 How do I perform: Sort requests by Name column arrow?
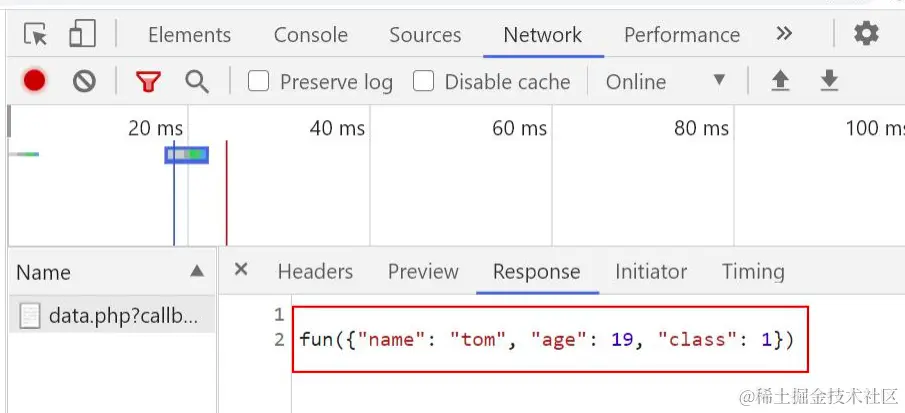[x=197, y=271]
